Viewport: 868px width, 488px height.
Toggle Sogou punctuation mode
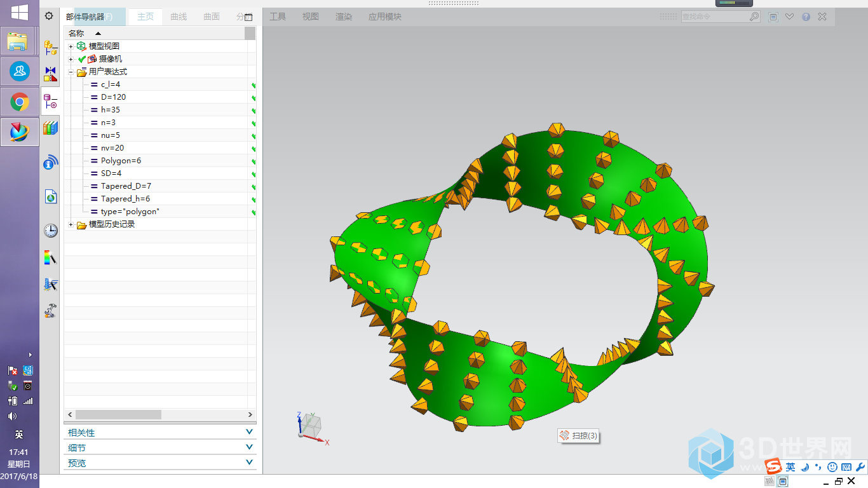(818, 467)
